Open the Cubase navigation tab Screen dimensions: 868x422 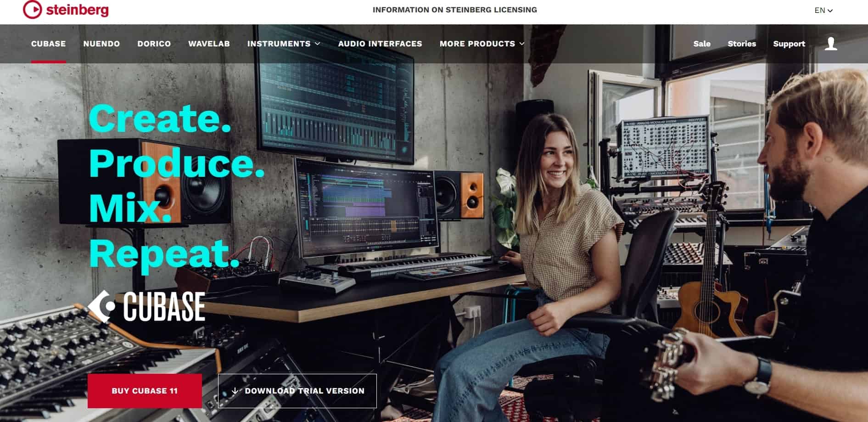coord(49,44)
